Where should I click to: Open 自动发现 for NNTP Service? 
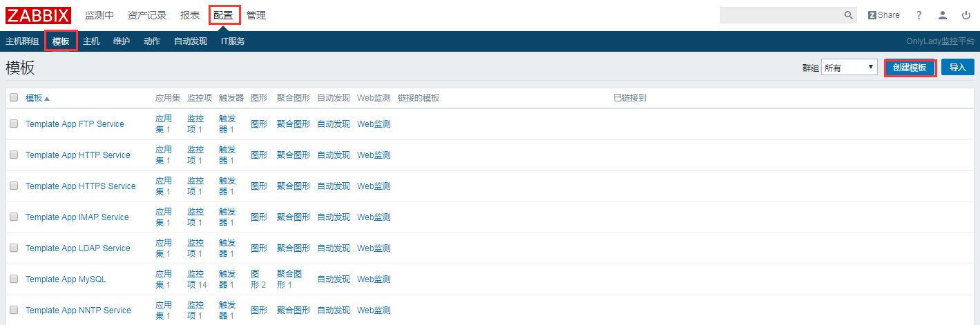[x=334, y=311]
